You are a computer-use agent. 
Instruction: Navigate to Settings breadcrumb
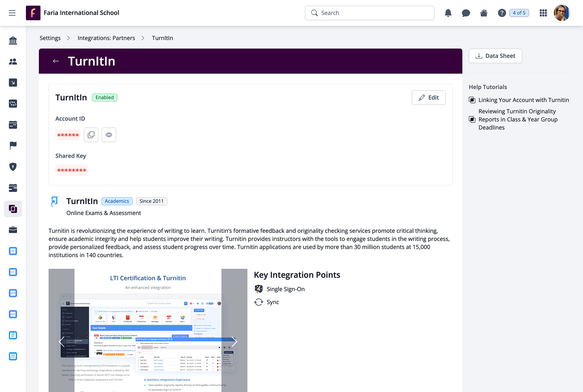pyautogui.click(x=50, y=38)
